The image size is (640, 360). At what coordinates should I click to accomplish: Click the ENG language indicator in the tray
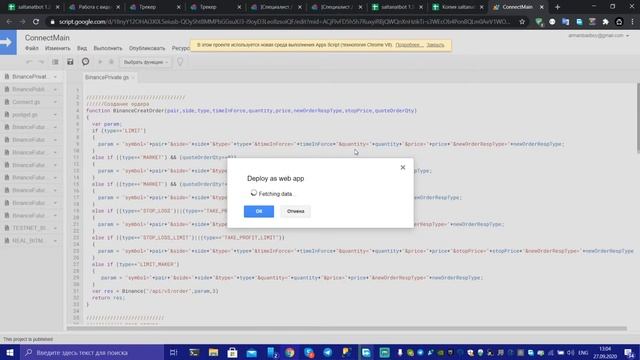[x=583, y=352]
